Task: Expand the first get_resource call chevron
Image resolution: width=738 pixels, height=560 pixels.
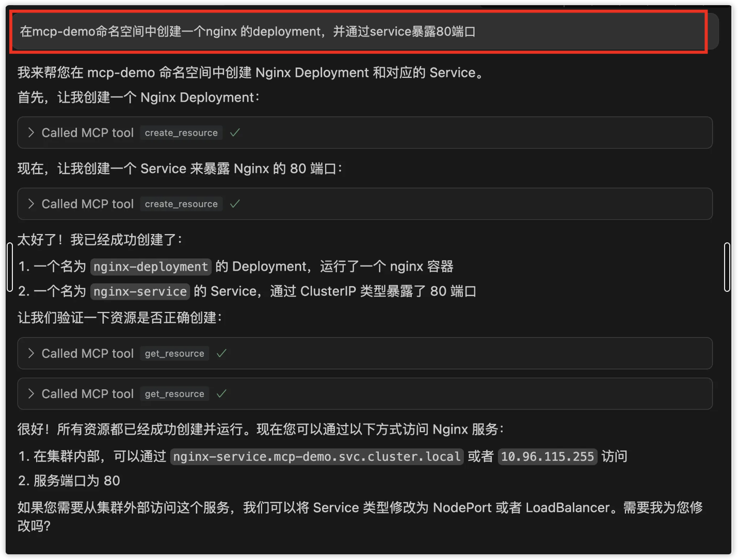Action: pos(31,353)
